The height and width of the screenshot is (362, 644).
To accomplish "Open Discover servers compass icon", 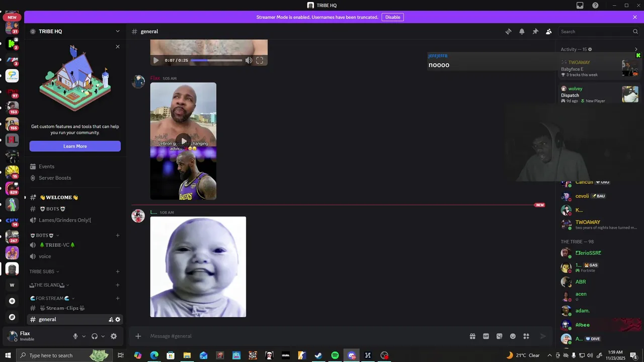I will point(12,317).
